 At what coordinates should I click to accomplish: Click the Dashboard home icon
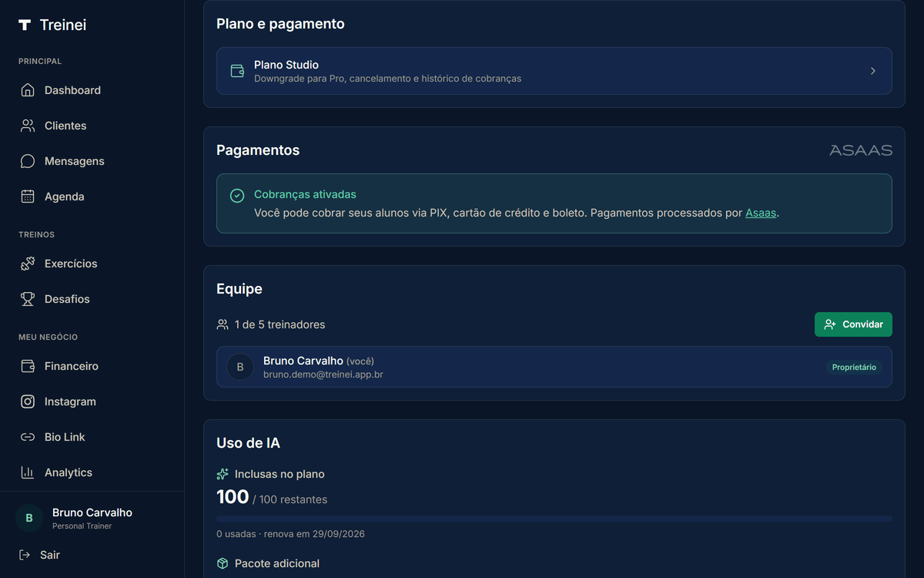coord(28,90)
